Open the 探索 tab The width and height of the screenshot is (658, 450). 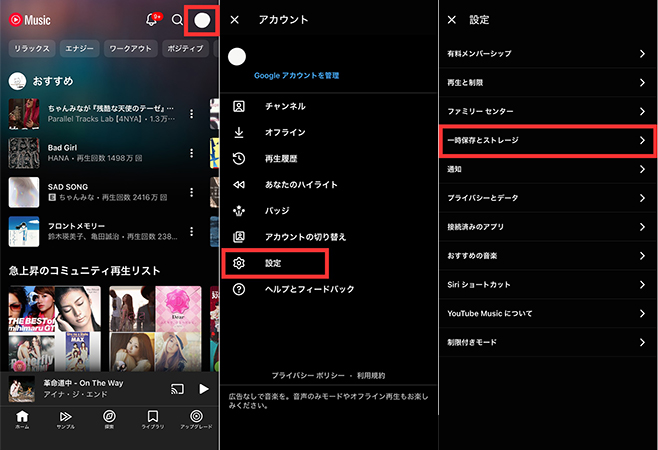tap(109, 419)
